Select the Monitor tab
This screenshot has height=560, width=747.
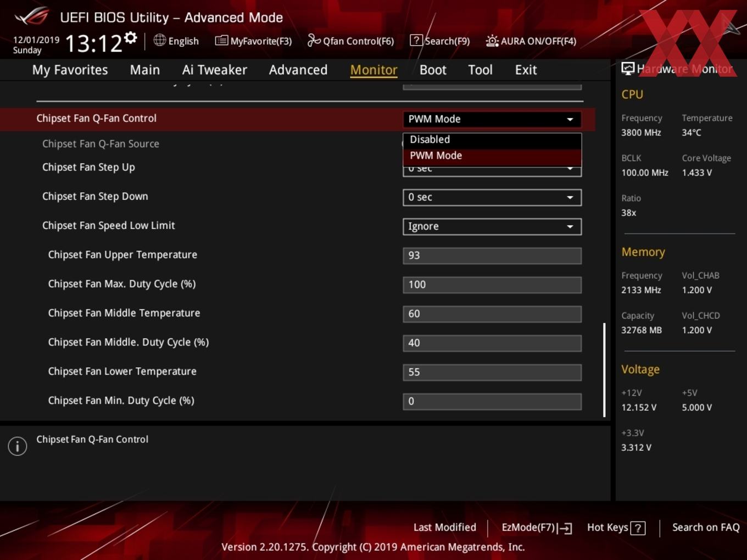tap(374, 70)
